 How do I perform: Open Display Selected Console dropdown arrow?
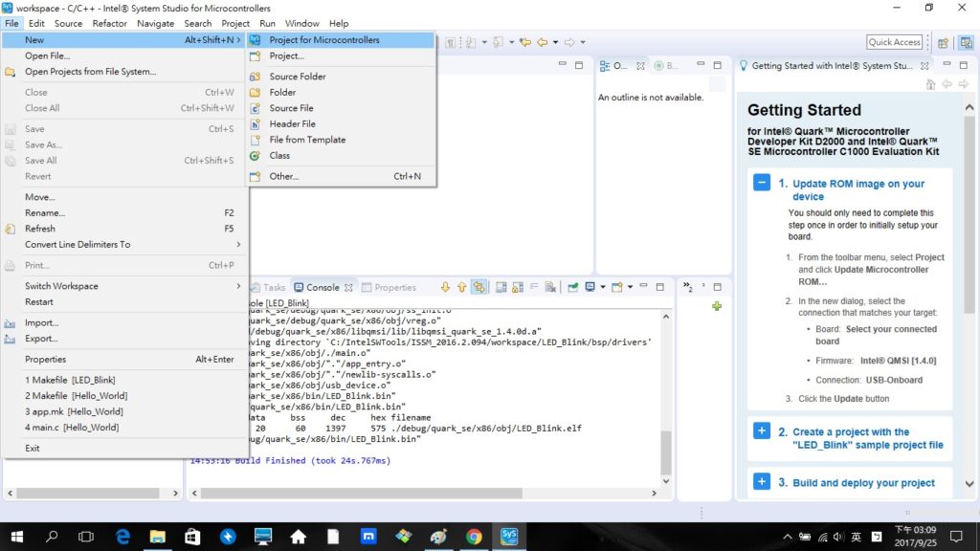pyautogui.click(x=603, y=287)
